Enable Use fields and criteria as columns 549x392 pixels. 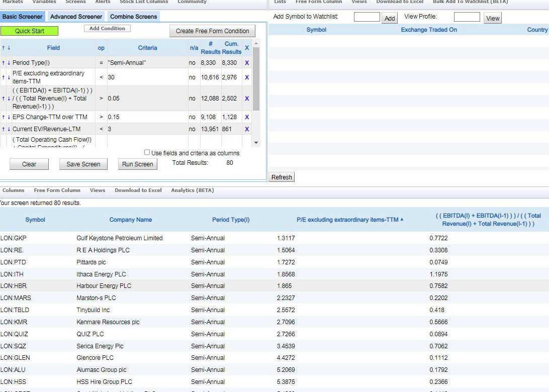(146, 152)
